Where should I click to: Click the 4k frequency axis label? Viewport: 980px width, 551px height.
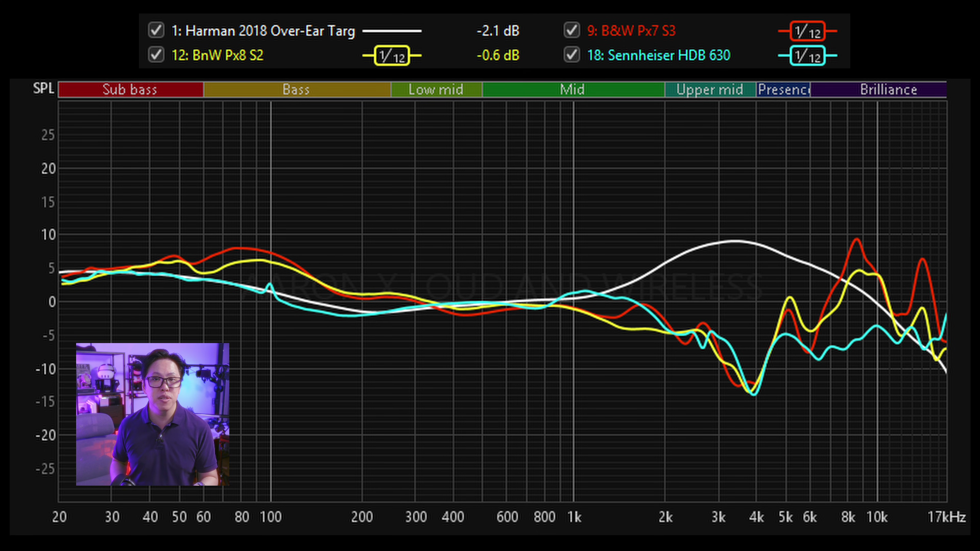(x=756, y=517)
